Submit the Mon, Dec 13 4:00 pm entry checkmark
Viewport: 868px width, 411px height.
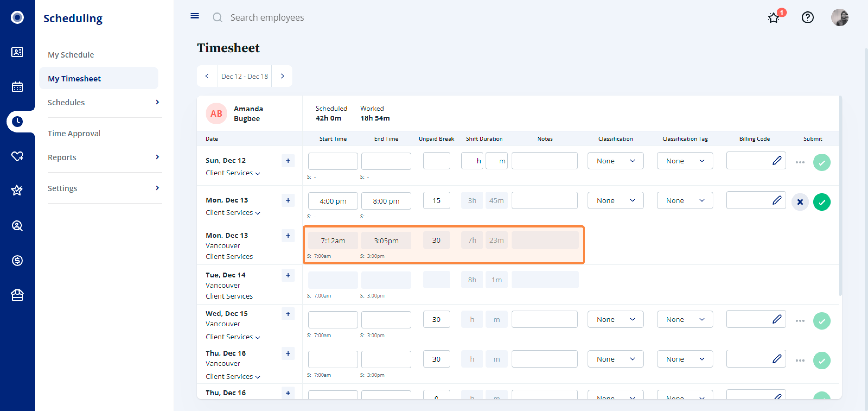pyautogui.click(x=822, y=202)
